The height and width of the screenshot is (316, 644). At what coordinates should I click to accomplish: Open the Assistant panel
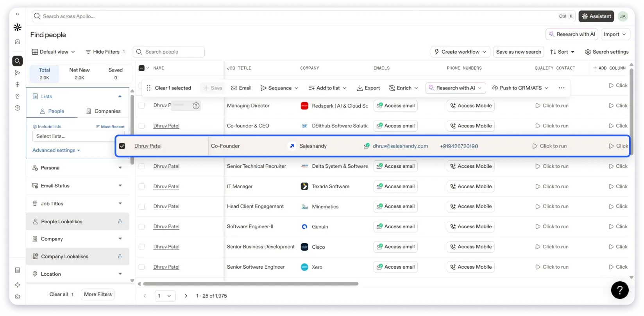coord(596,16)
